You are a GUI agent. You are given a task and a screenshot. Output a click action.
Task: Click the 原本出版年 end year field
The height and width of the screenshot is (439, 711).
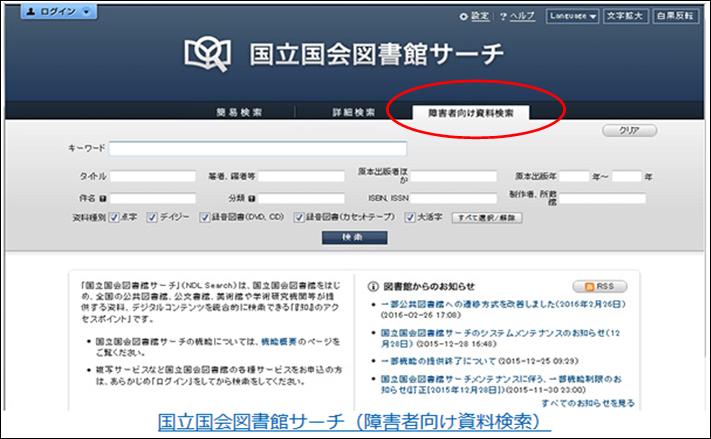pos(627,176)
